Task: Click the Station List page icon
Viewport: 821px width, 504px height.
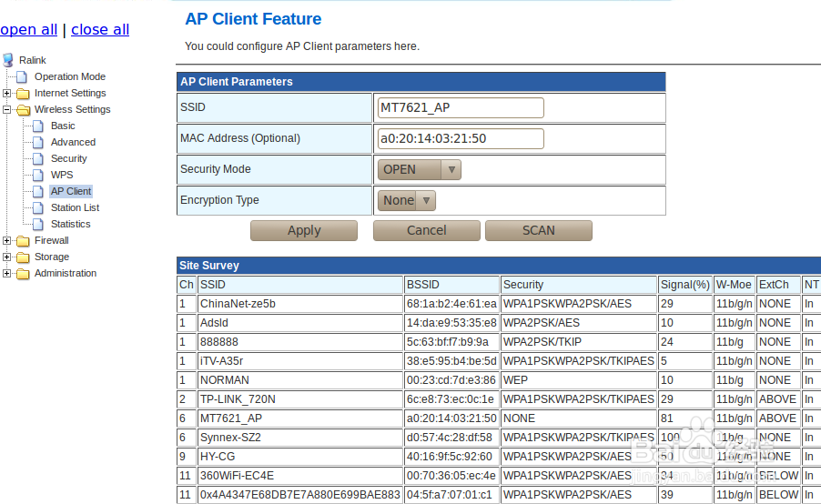Action: pos(37,207)
